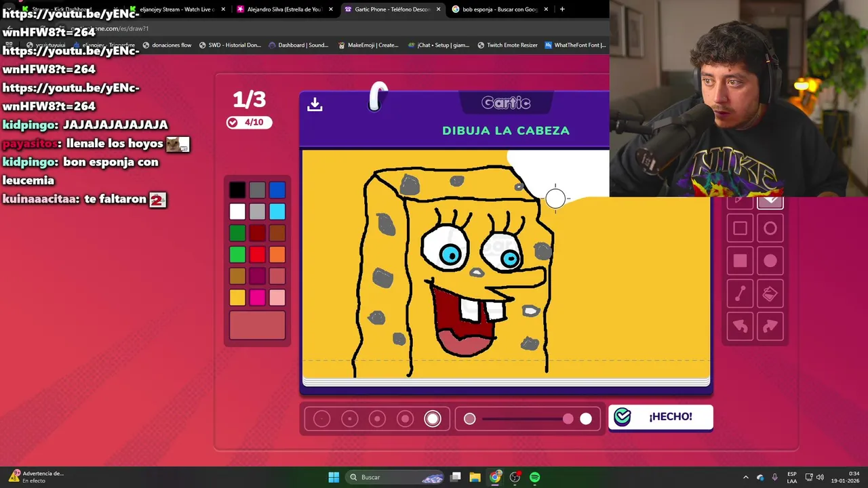Open Google Chrome from the taskbar
The image size is (868, 488).
pyautogui.click(x=496, y=477)
